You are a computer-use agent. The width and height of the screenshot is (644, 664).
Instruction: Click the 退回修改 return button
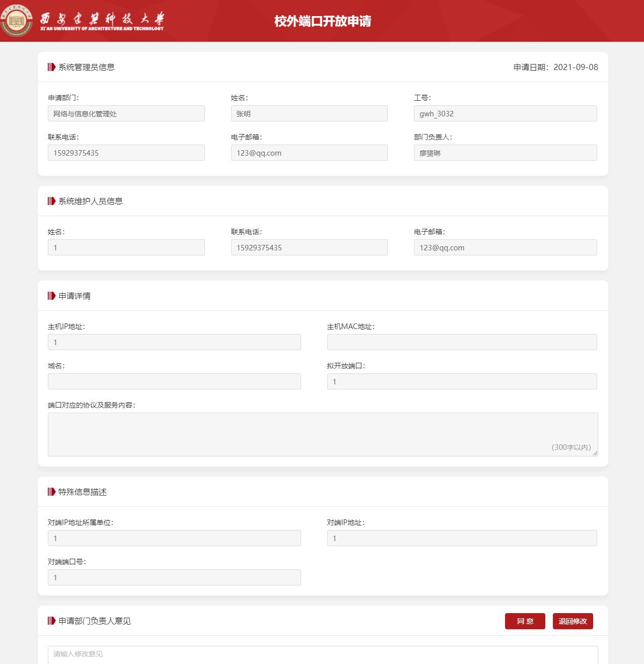(573, 621)
